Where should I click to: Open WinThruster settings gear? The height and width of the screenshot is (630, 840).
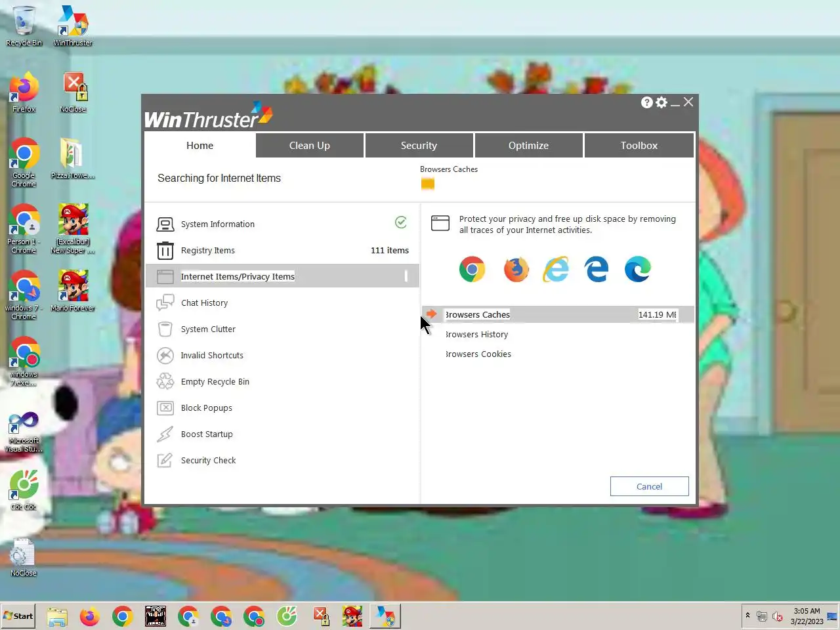pyautogui.click(x=661, y=102)
